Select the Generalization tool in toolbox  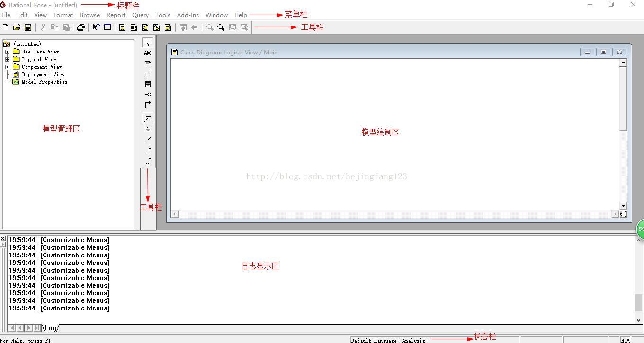[148, 150]
